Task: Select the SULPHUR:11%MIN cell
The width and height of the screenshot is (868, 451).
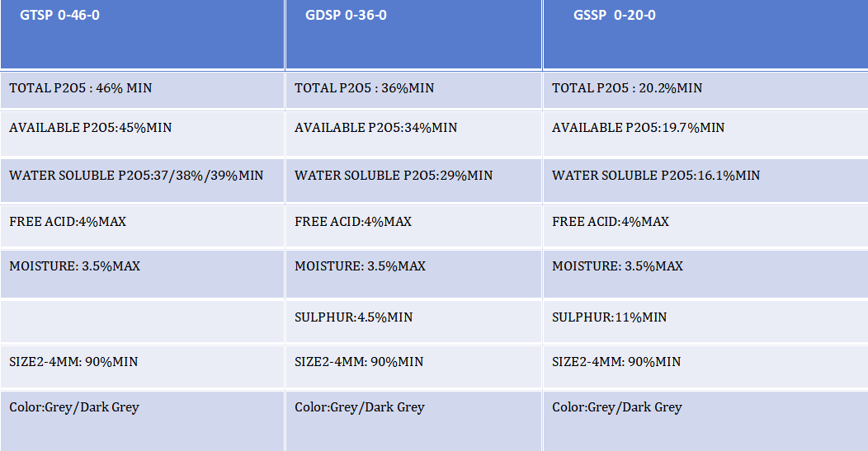Action: tap(705, 322)
